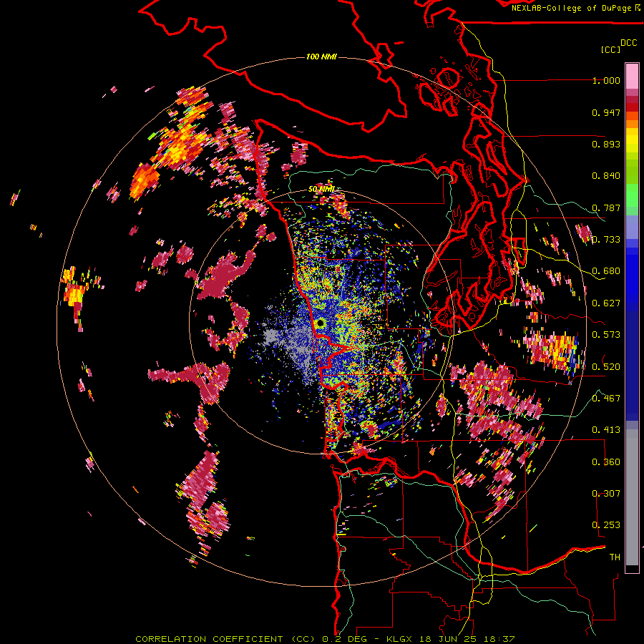The height and width of the screenshot is (644, 644).
Task: Click the Correlation Coefficient product caption
Action: point(225,639)
